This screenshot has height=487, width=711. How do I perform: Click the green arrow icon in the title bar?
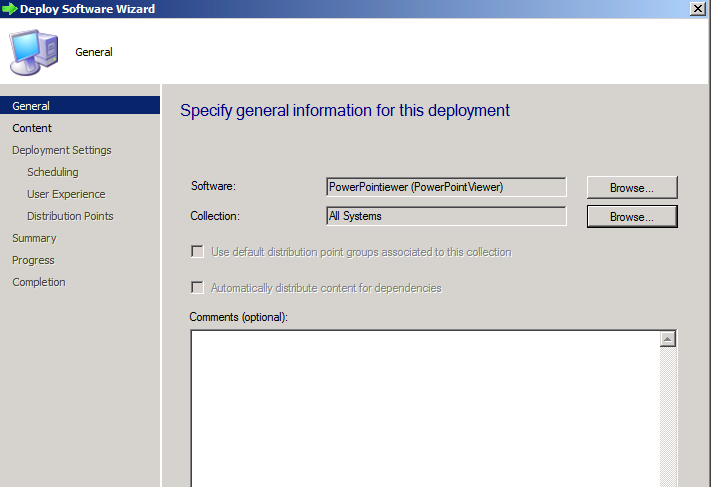(10, 9)
